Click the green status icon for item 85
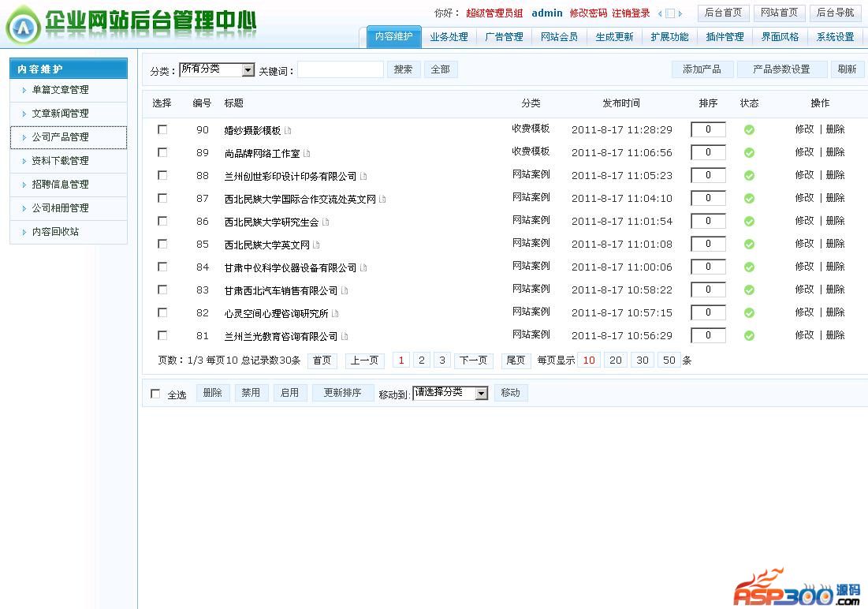This screenshot has height=609, width=868. pyautogui.click(x=749, y=245)
